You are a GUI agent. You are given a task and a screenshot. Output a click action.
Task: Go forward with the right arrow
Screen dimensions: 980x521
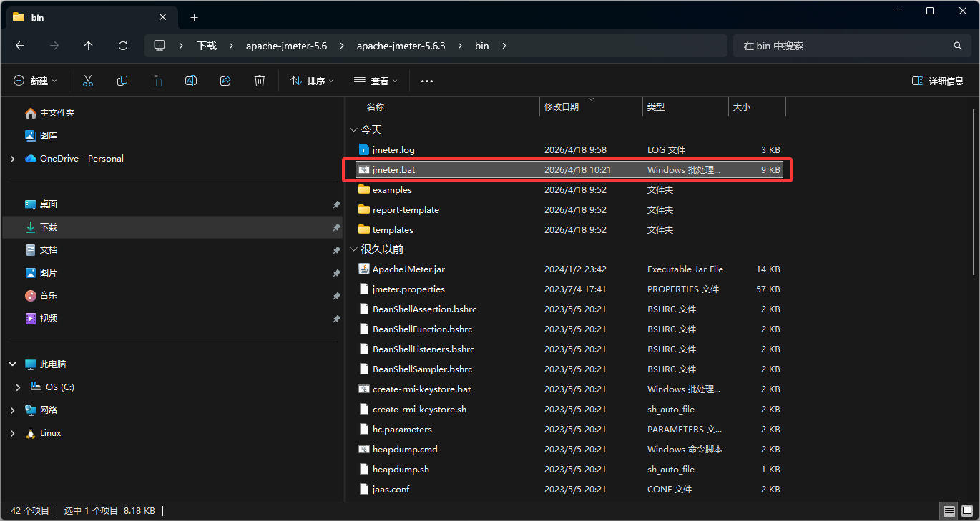tap(54, 46)
